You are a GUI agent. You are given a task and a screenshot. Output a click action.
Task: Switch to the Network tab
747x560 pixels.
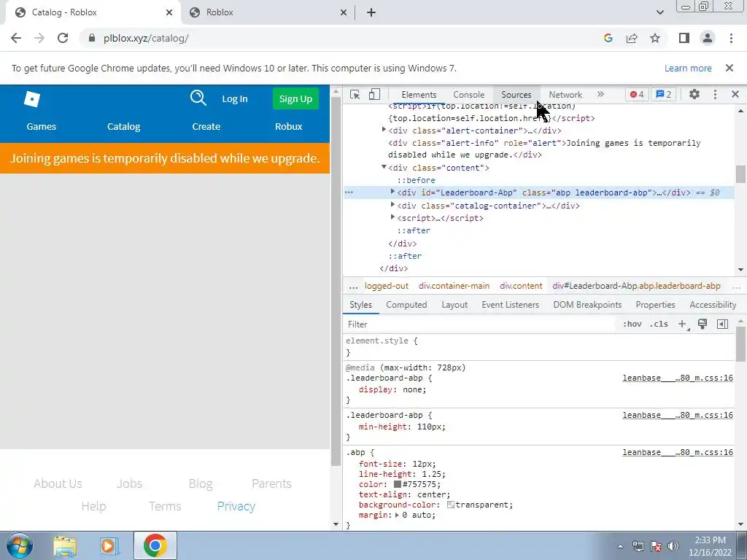[x=565, y=95]
